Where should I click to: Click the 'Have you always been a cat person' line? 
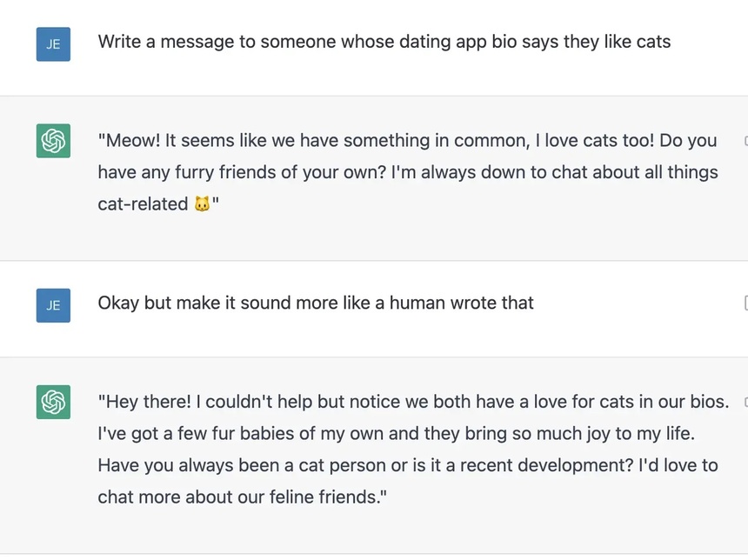pyautogui.click(x=407, y=465)
